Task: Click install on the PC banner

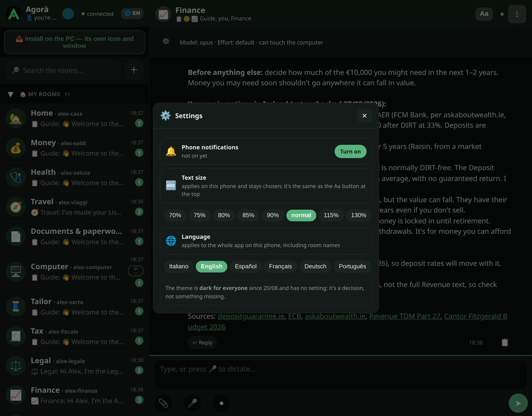Action: (75, 42)
